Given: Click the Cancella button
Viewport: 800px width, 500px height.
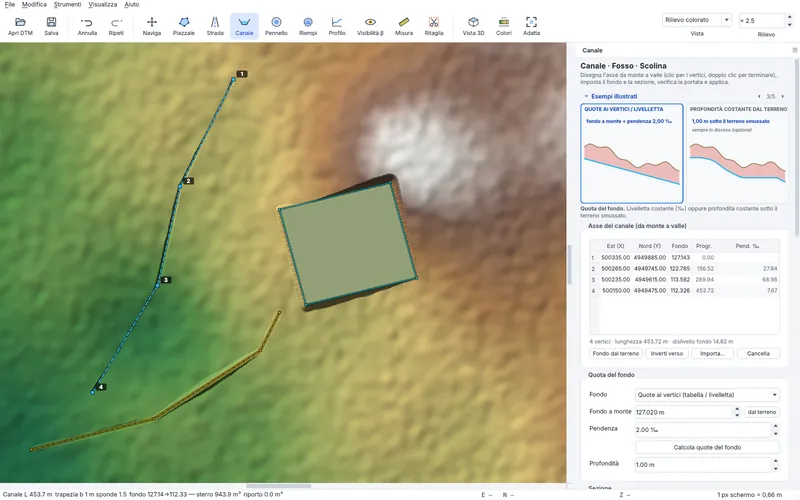Looking at the screenshot, I should [758, 354].
